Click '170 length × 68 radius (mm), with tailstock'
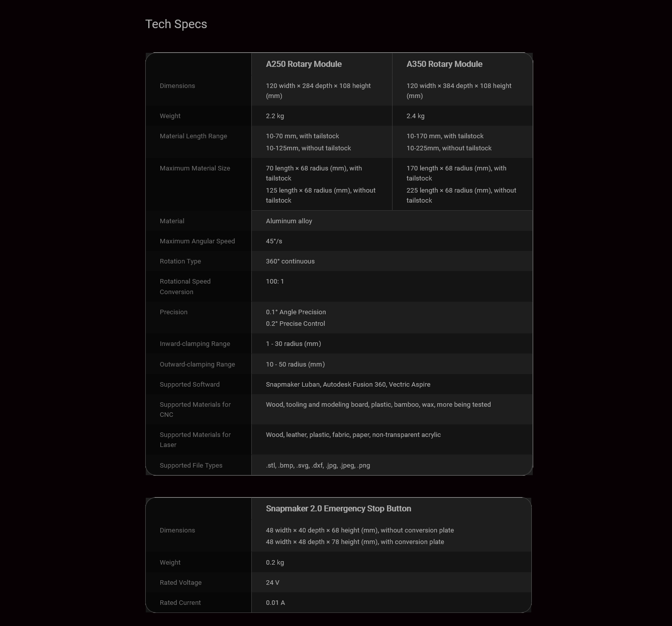 click(x=456, y=173)
